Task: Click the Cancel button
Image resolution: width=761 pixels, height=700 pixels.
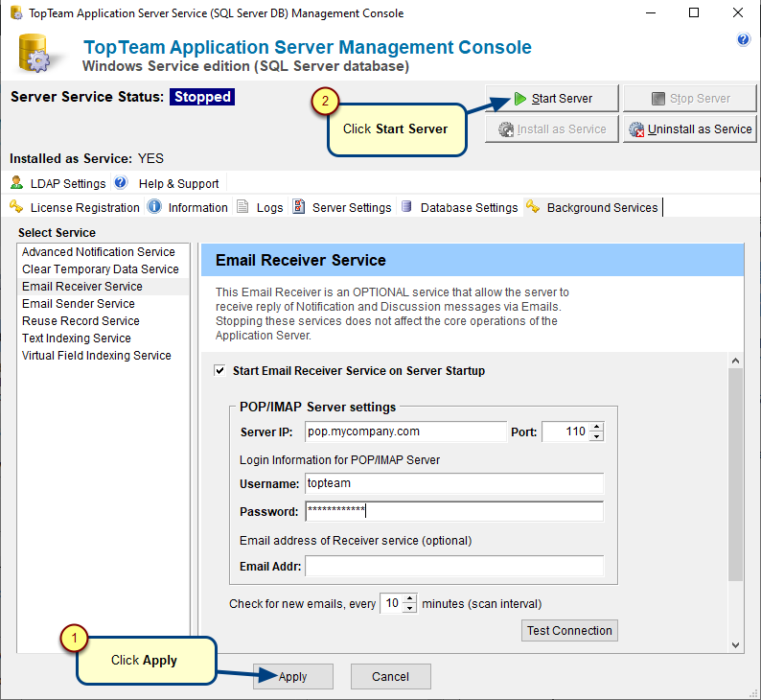Action: tap(391, 677)
